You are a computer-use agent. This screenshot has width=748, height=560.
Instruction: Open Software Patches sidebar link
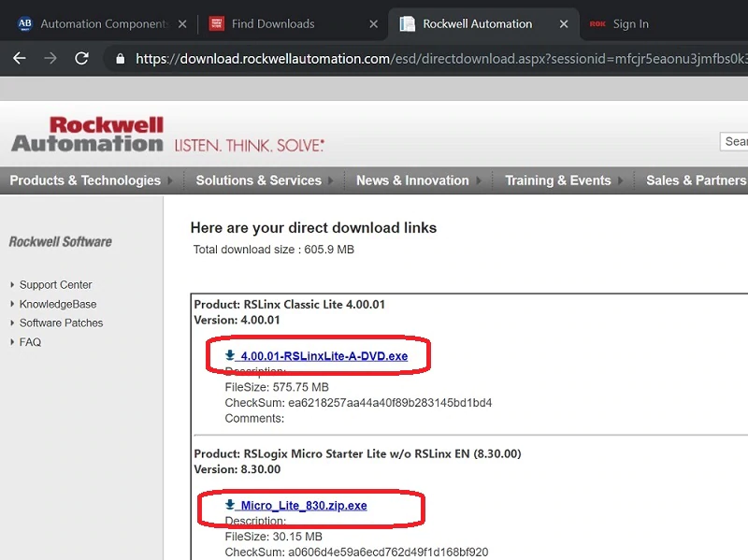coord(61,323)
